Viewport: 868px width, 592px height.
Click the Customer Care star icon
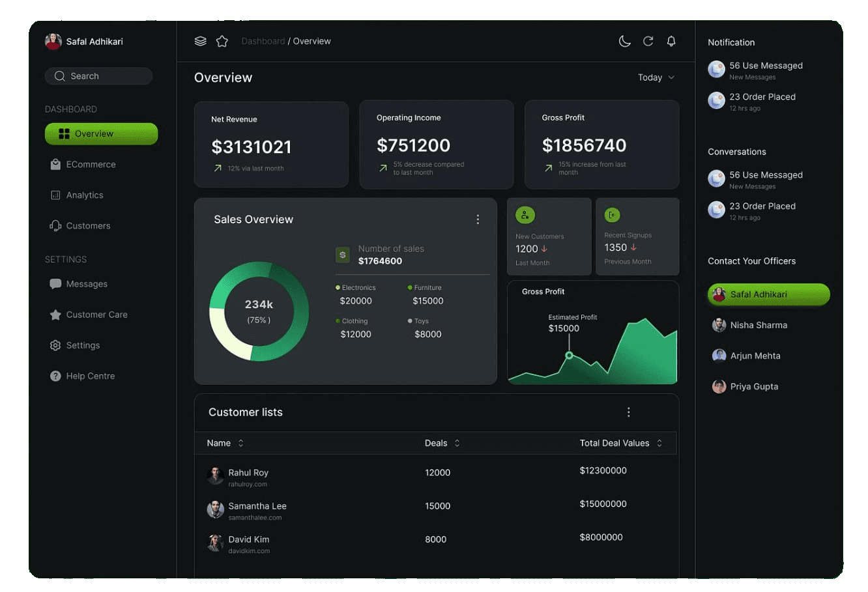(55, 315)
